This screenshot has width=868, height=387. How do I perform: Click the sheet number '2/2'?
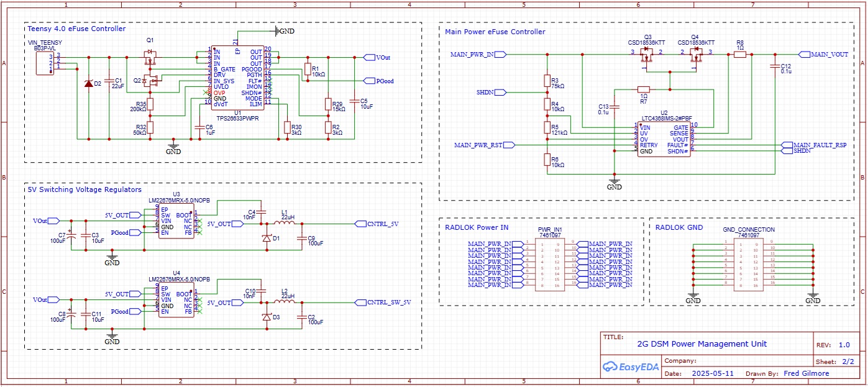(848, 361)
